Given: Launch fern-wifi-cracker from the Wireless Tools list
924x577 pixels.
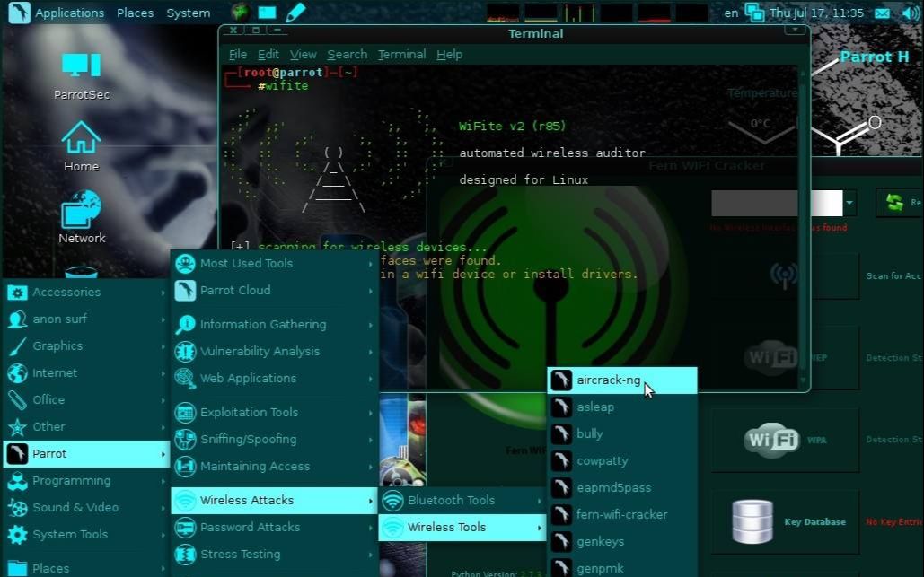Looking at the screenshot, I should pyautogui.click(x=622, y=514).
